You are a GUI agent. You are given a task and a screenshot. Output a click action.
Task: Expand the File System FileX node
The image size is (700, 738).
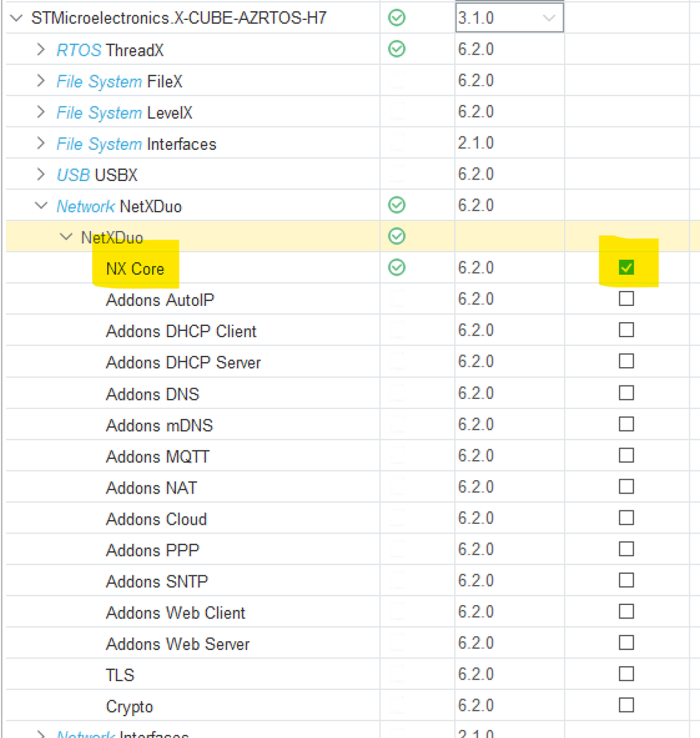tap(41, 81)
